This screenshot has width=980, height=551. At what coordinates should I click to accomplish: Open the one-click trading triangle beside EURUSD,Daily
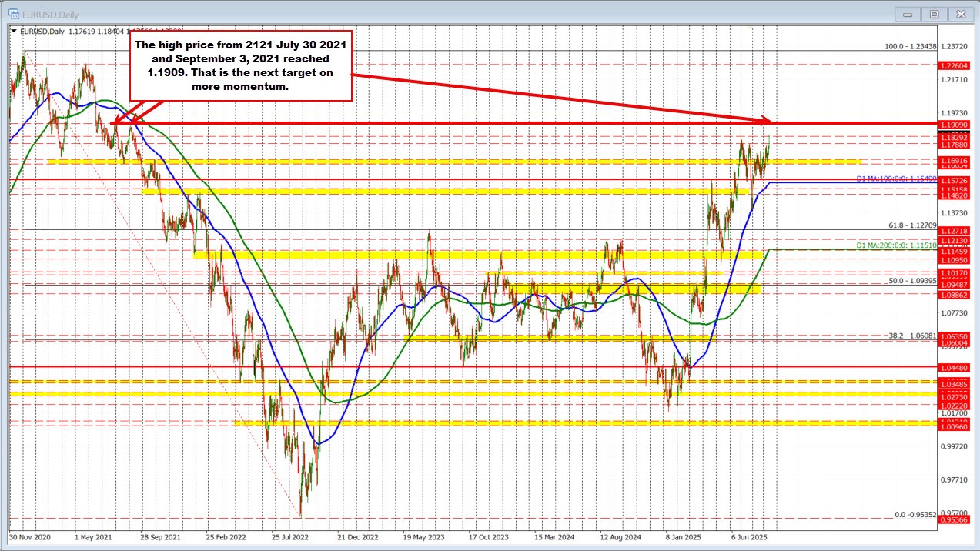(x=13, y=32)
